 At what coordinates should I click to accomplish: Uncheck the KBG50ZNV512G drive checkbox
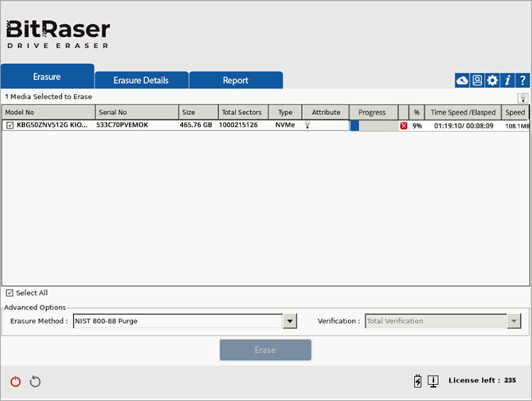10,125
